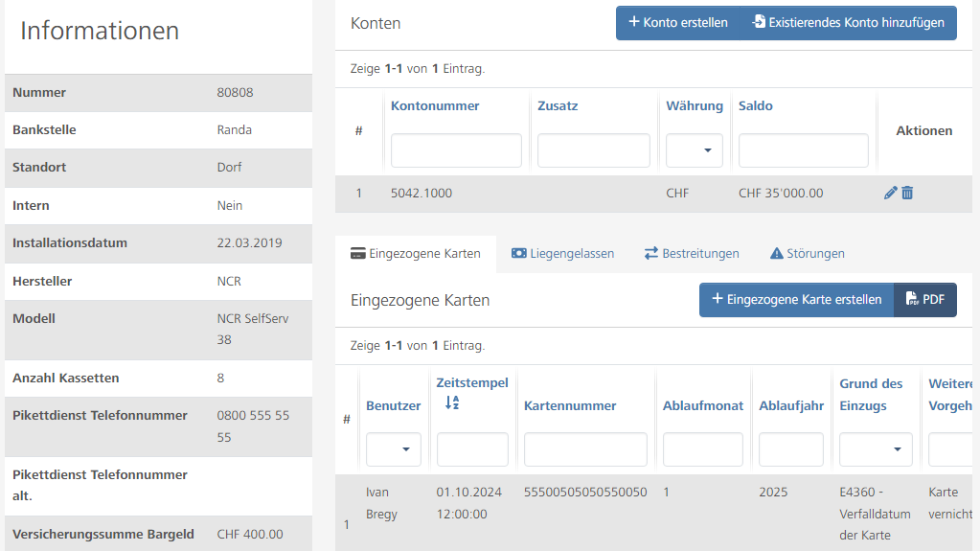Click the Konto erstellen button
This screenshot has height=551, width=980.
(677, 23)
